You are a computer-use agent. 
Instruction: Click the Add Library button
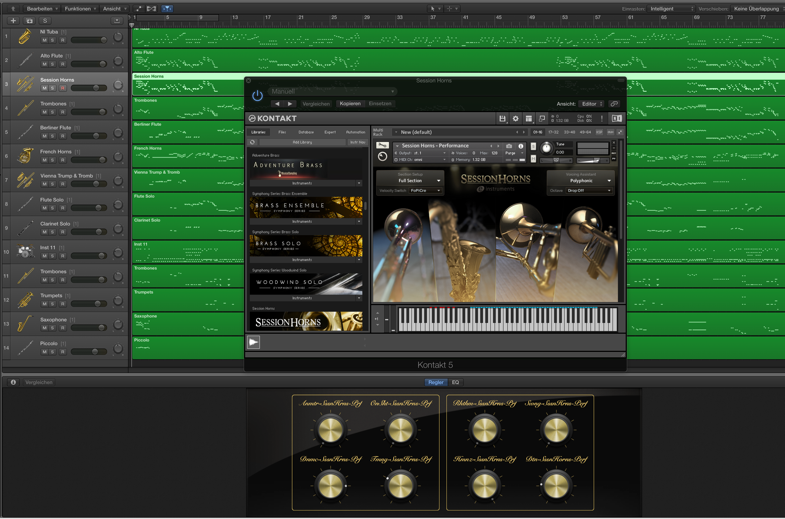pyautogui.click(x=302, y=142)
